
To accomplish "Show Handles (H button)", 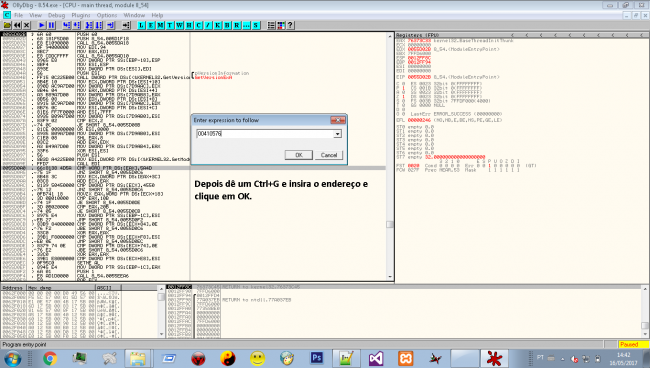I will pyautogui.click(x=189, y=25).
